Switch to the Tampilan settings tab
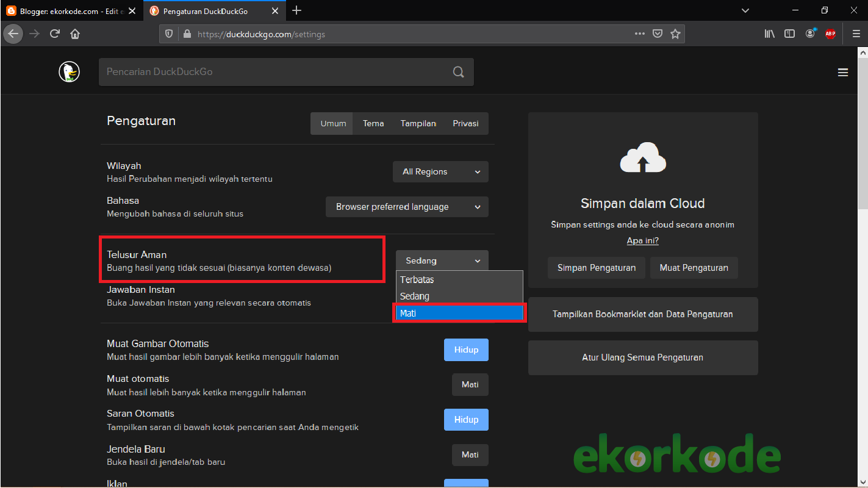Image resolution: width=868 pixels, height=488 pixels. (418, 123)
